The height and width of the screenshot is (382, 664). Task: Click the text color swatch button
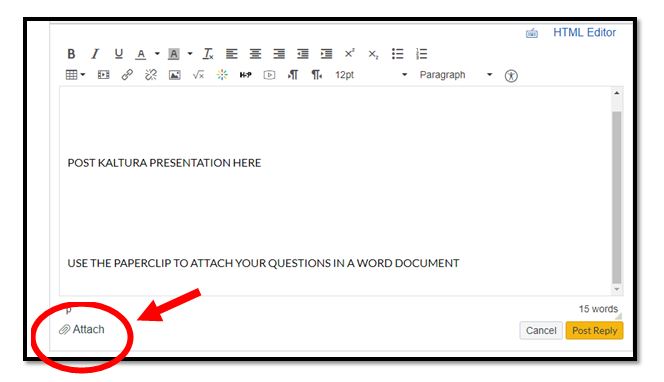[141, 54]
